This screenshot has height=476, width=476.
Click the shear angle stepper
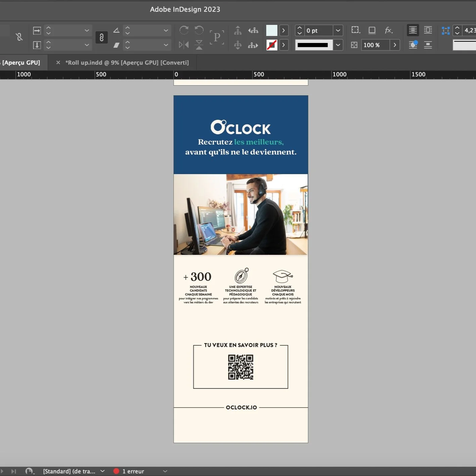(x=128, y=45)
